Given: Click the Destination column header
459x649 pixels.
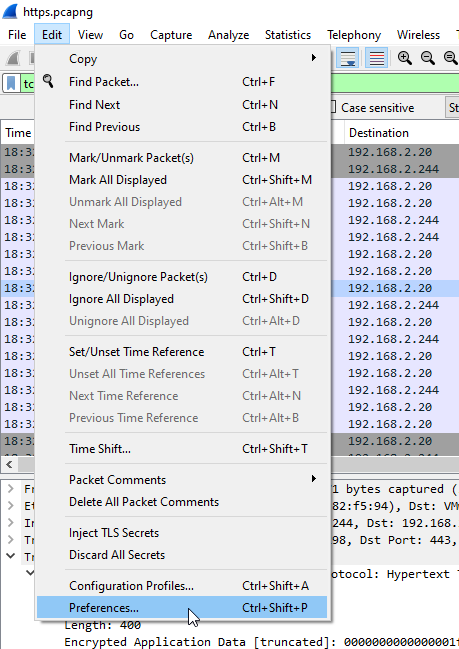Looking at the screenshot, I should pos(401,133).
